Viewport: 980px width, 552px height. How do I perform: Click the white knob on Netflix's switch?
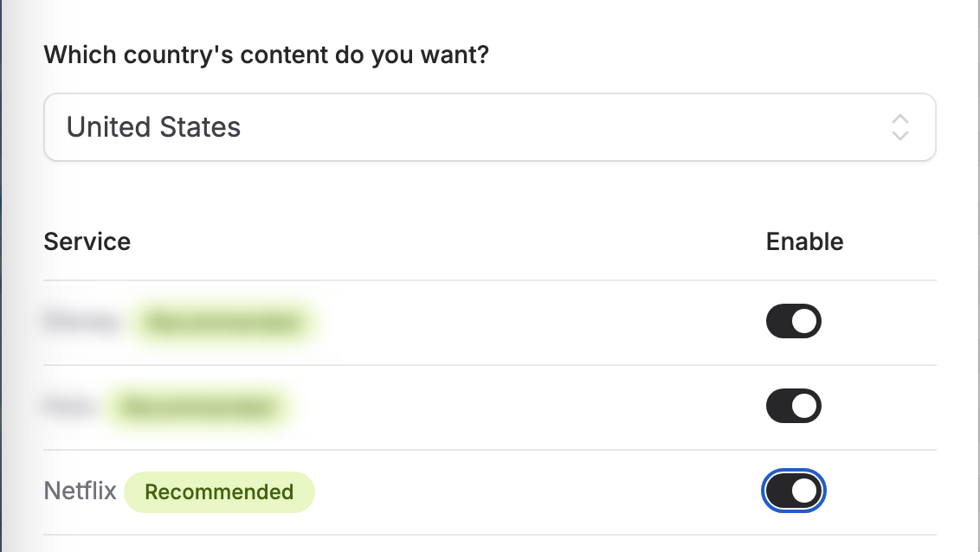[804, 491]
